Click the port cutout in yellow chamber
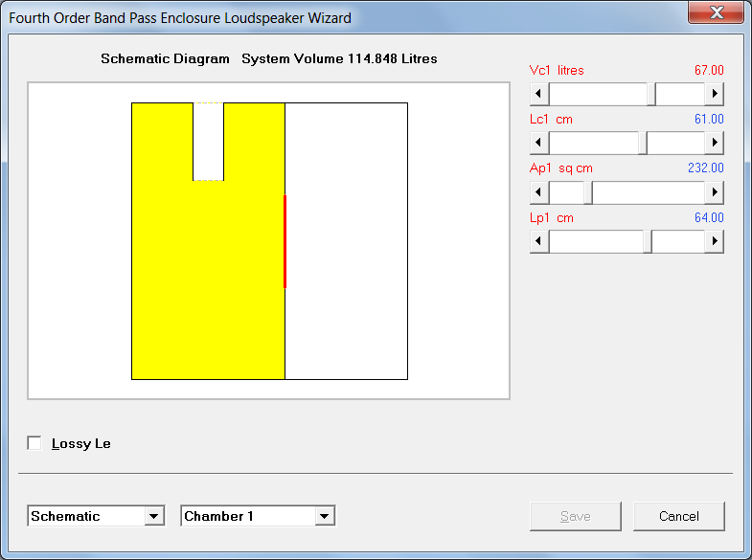The height and width of the screenshot is (560, 752). tap(208, 142)
